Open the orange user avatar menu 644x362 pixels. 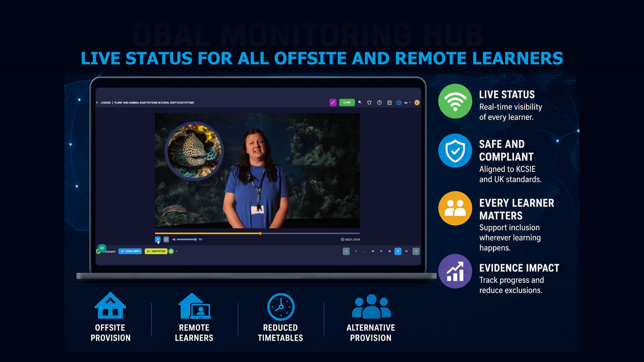point(417,103)
